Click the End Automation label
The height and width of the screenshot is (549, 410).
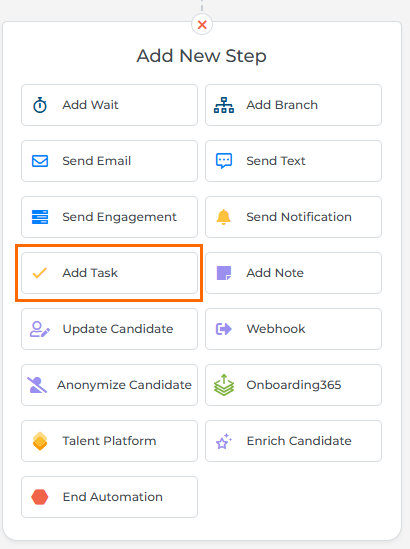[113, 497]
